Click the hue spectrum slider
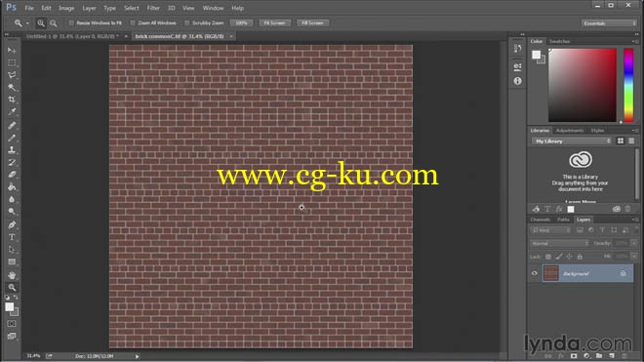 [x=628, y=85]
